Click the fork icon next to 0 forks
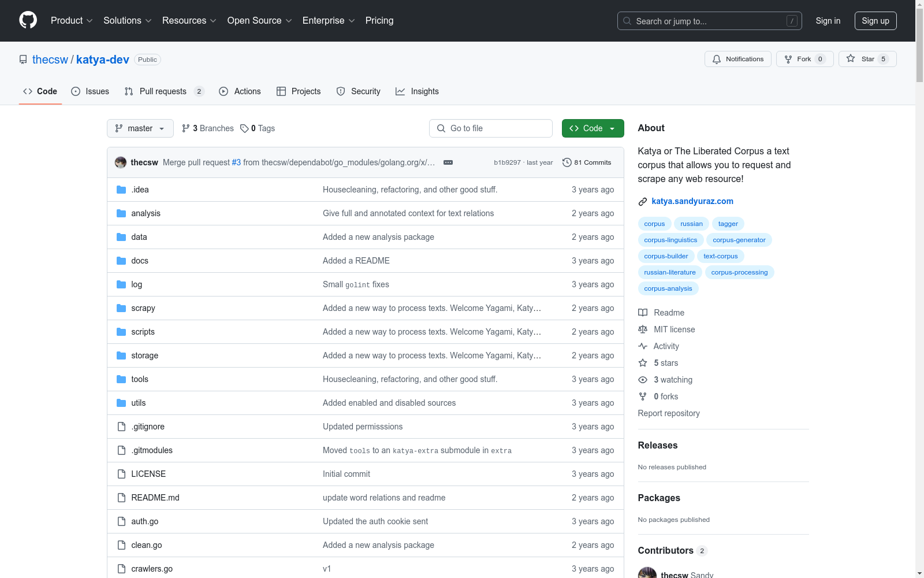 [643, 397]
